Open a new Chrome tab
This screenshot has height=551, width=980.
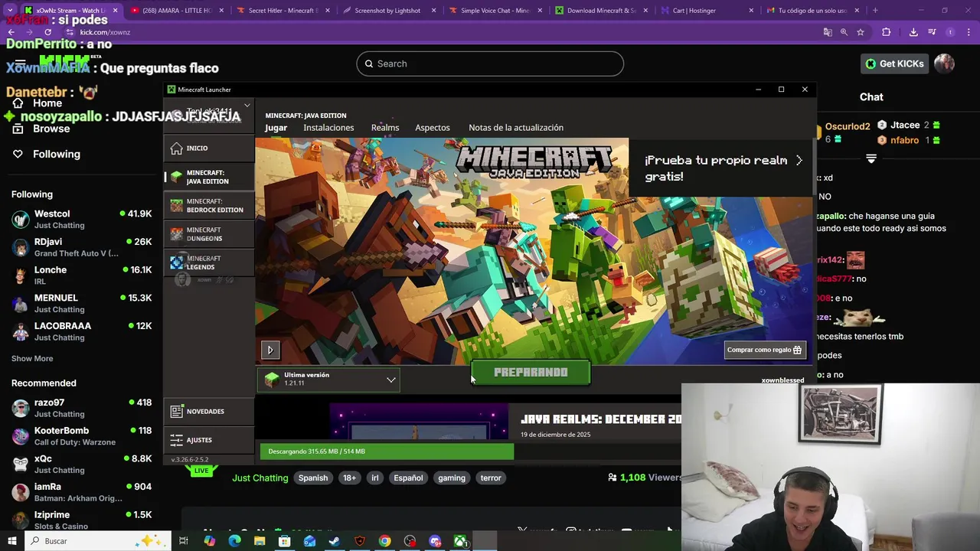click(x=875, y=11)
